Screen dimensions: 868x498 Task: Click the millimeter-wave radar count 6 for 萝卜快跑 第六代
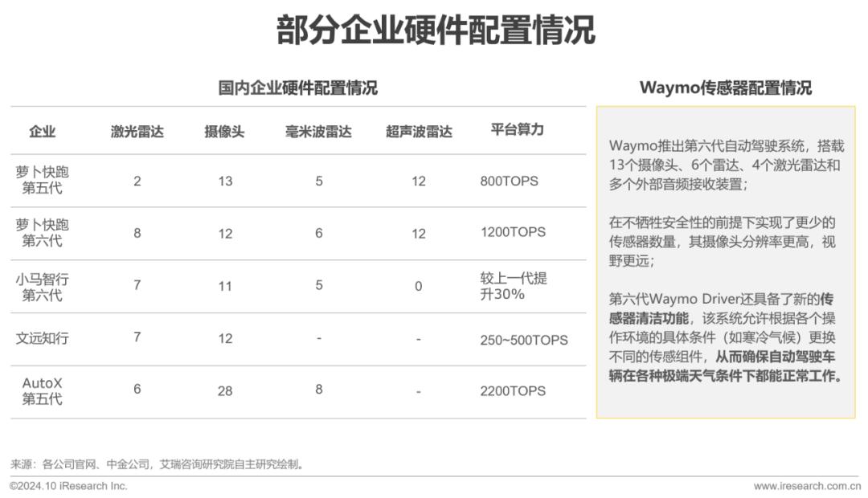tap(319, 233)
